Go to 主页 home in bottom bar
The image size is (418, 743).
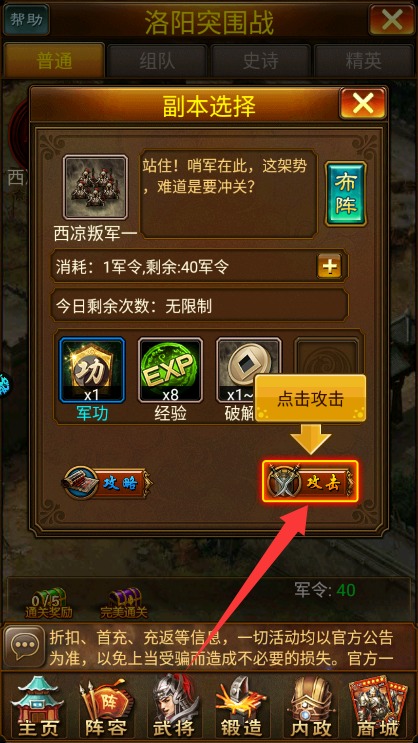33,706
